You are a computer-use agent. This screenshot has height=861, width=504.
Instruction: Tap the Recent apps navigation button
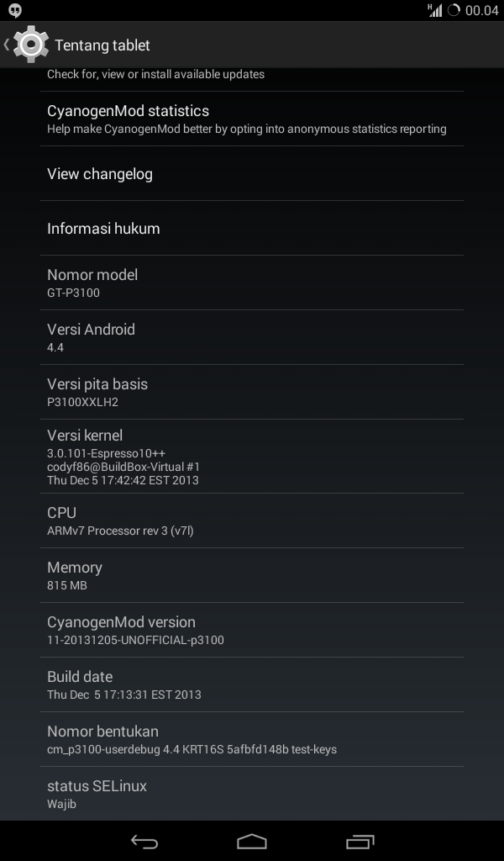pos(360,841)
